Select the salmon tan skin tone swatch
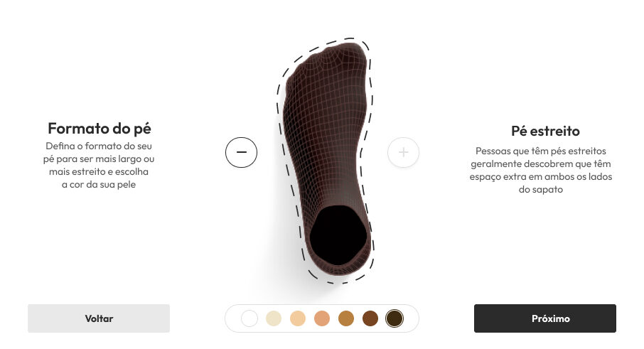 322,318
